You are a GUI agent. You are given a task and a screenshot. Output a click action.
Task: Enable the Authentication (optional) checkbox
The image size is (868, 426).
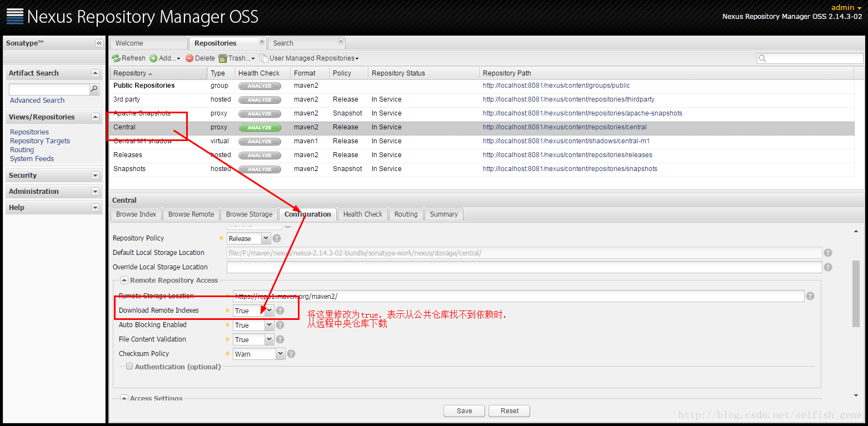pyautogui.click(x=129, y=367)
